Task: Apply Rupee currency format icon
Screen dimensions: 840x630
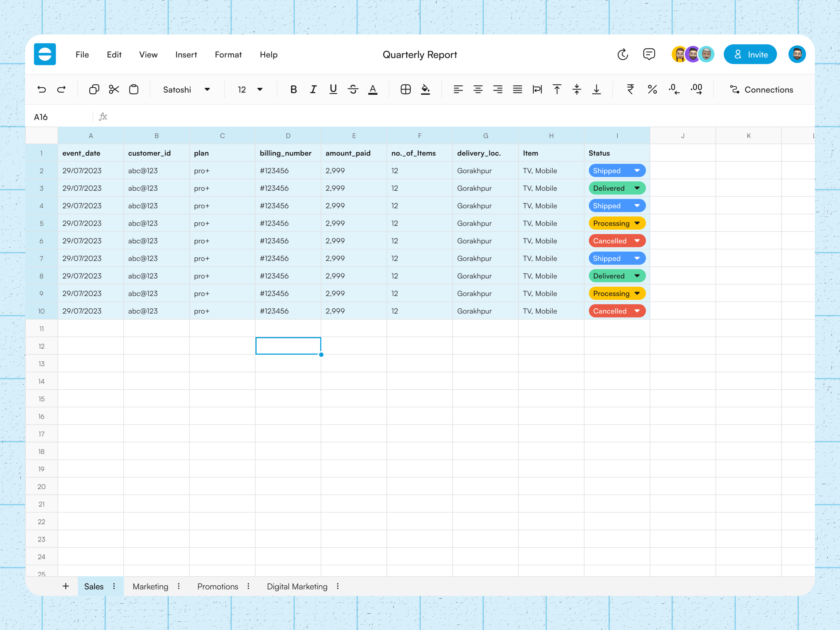Action: [x=630, y=89]
